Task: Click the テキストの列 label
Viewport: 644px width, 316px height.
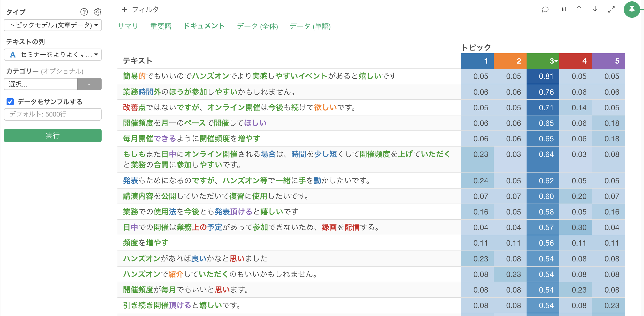Action: point(25,41)
